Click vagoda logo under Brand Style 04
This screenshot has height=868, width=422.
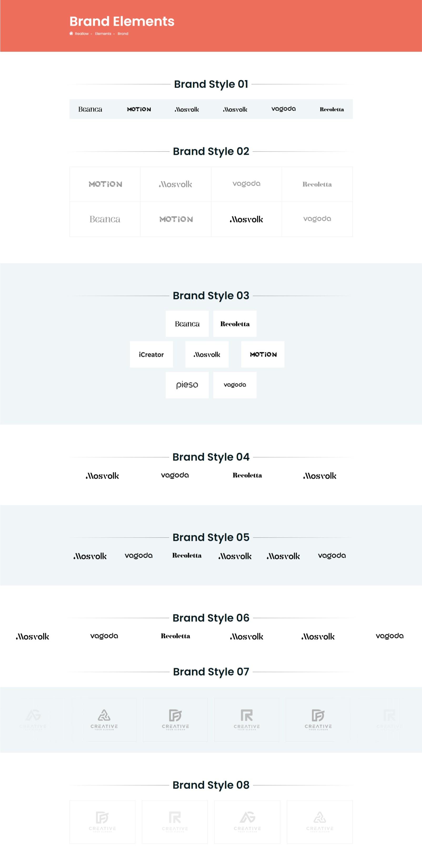click(x=175, y=475)
